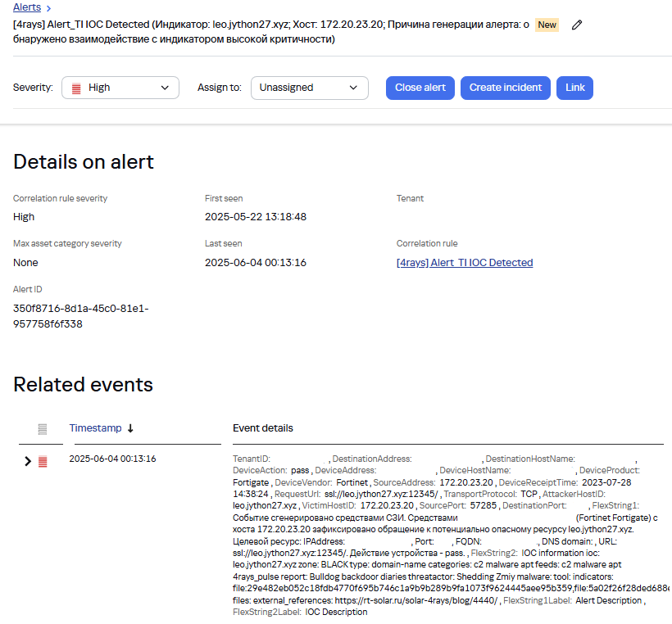Sort by the Timestamp column header
Screen dimensions: 672x624
pyautogui.click(x=95, y=428)
